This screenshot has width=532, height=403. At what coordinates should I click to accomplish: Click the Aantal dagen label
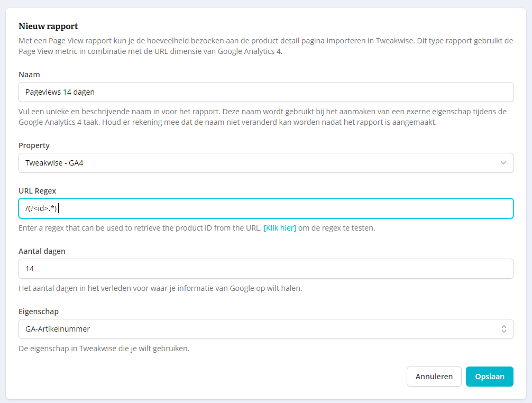point(42,251)
